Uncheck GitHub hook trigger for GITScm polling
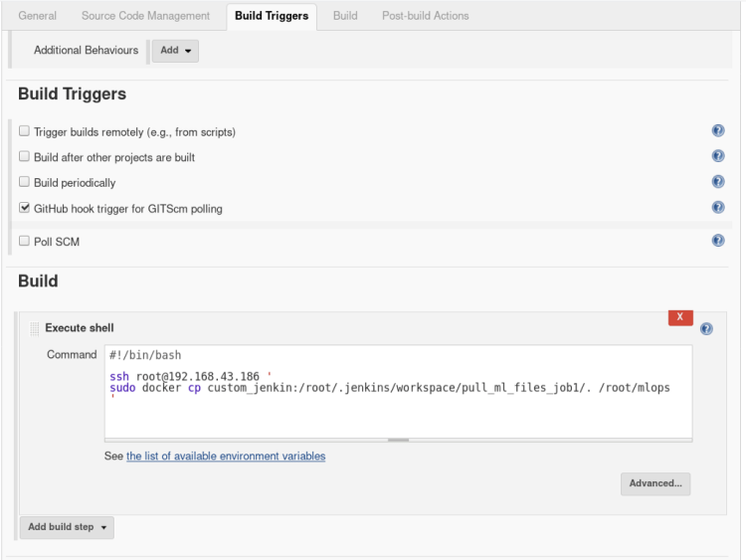Image resolution: width=746 pixels, height=560 pixels. coord(25,208)
